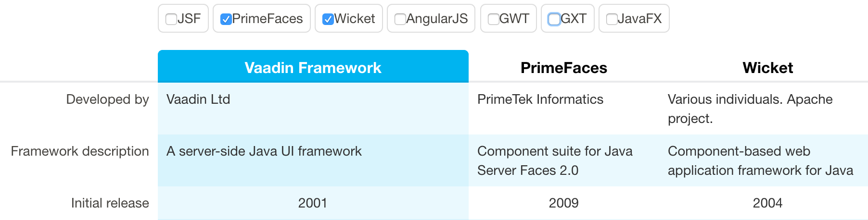Click the "Various individuals. Apache project." cell
The width and height of the screenshot is (868, 220).
(x=750, y=109)
